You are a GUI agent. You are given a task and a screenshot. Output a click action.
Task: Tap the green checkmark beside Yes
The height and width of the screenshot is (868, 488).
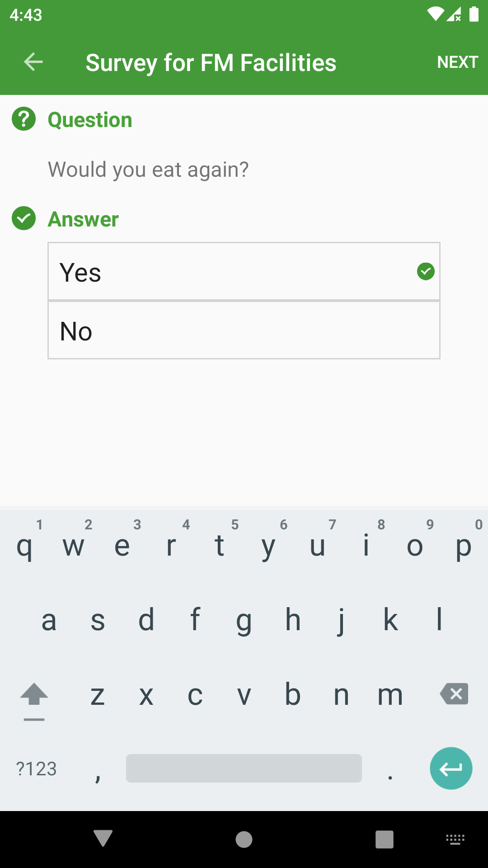tap(426, 272)
